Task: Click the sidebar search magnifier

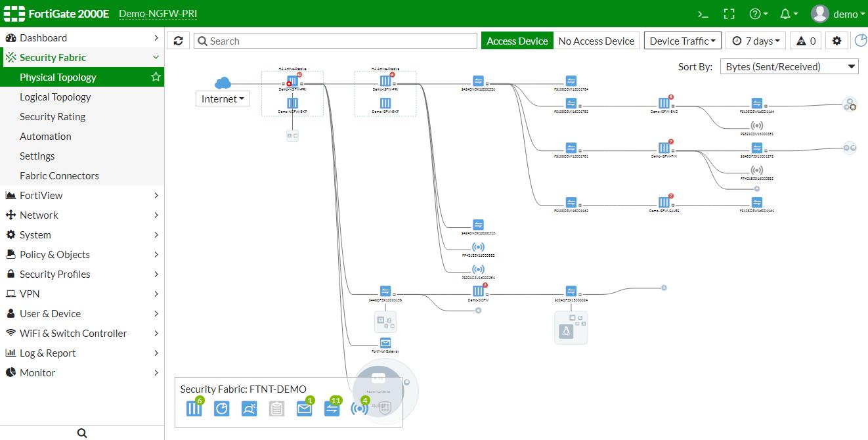Action: pyautogui.click(x=82, y=433)
